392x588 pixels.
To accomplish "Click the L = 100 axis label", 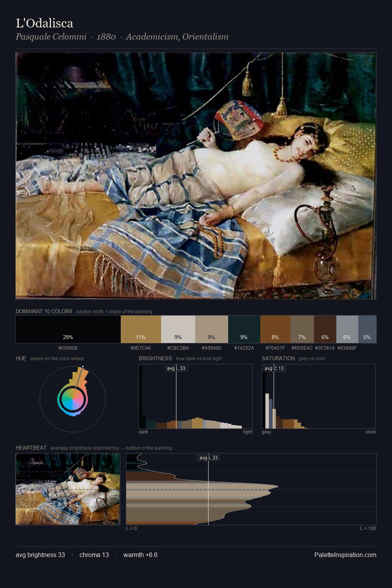I will click(x=368, y=528).
